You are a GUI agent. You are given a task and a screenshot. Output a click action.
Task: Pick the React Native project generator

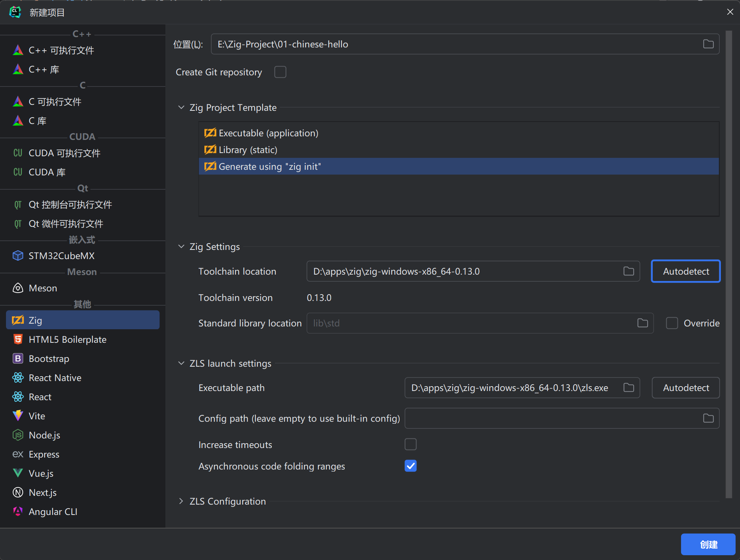(x=55, y=378)
